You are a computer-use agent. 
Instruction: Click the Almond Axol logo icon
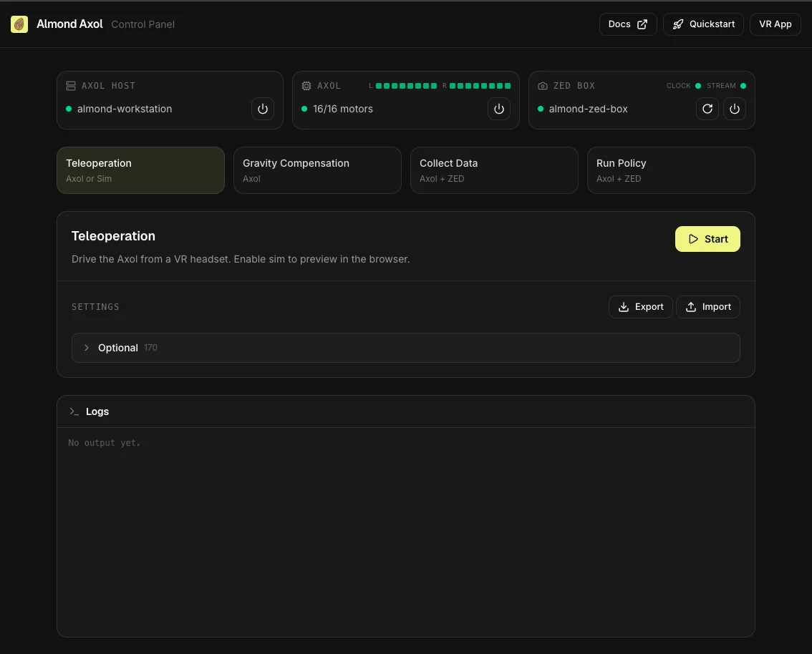tap(19, 24)
